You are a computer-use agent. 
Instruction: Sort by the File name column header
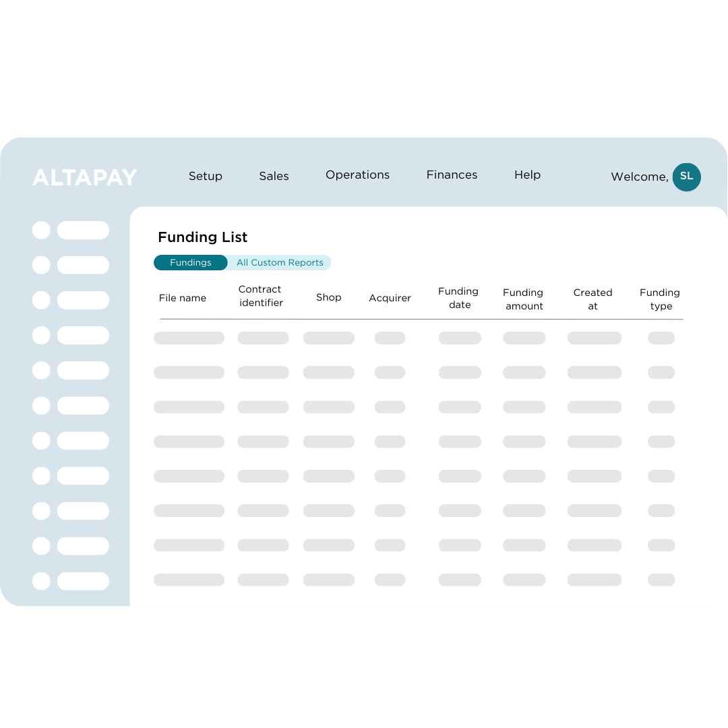[x=182, y=297]
